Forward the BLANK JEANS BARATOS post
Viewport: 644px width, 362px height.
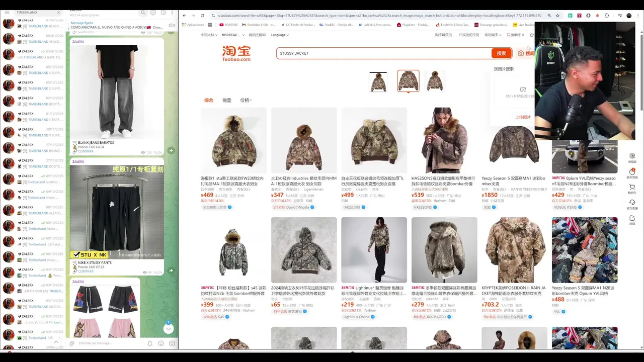click(171, 150)
